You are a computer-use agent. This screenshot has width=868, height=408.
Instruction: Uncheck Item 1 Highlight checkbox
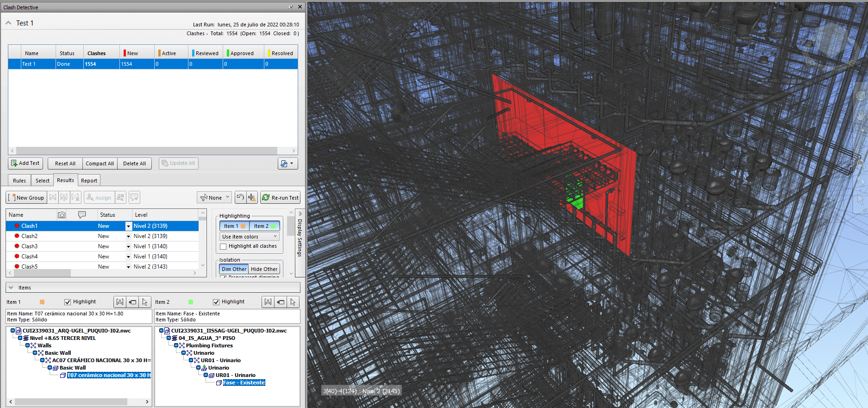click(68, 302)
